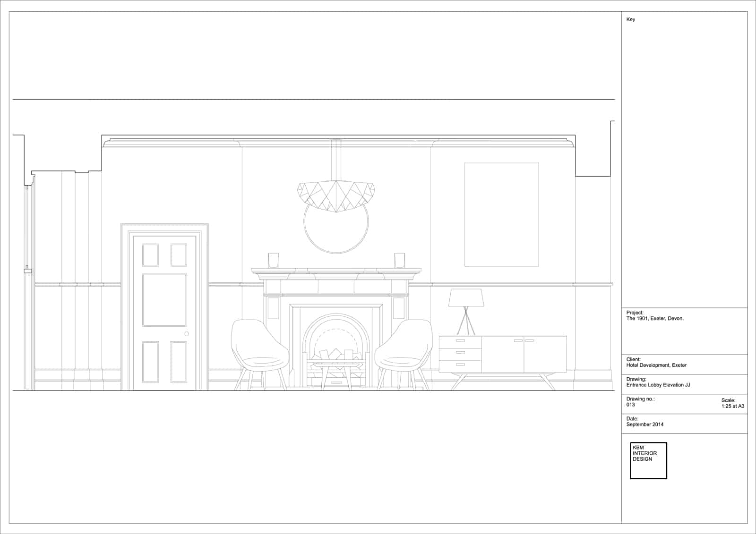This screenshot has height=534, width=756.
Task: Click the drawing title 'Entrance Lobby Elevation JJ'
Action: point(658,385)
